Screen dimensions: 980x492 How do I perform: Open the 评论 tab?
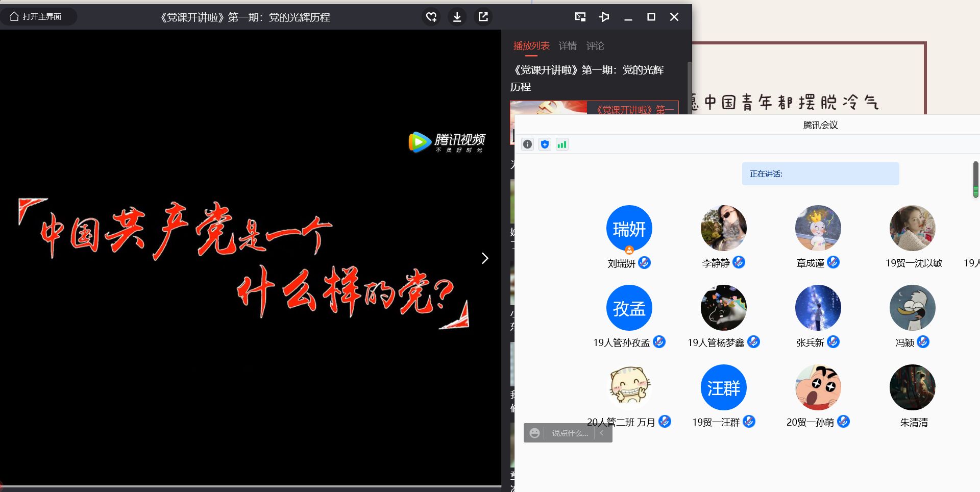pos(595,46)
